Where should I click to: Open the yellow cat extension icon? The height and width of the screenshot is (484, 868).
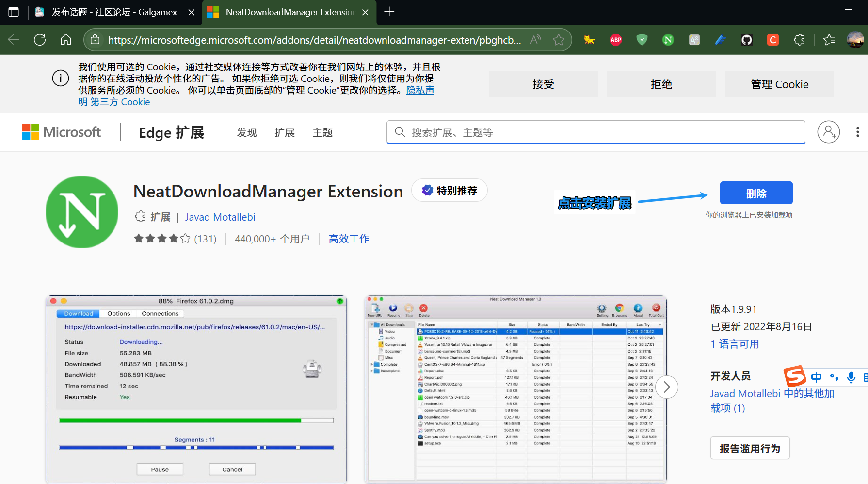(x=590, y=40)
